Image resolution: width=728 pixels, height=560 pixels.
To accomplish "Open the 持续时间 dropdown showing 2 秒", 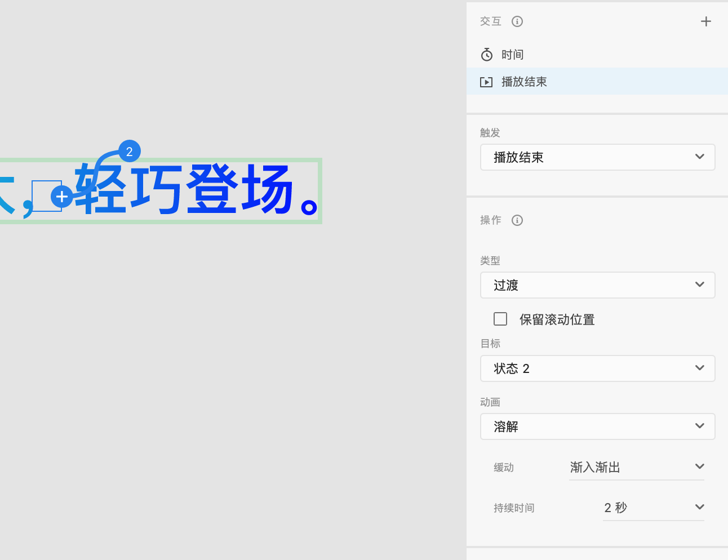I will click(x=653, y=508).
